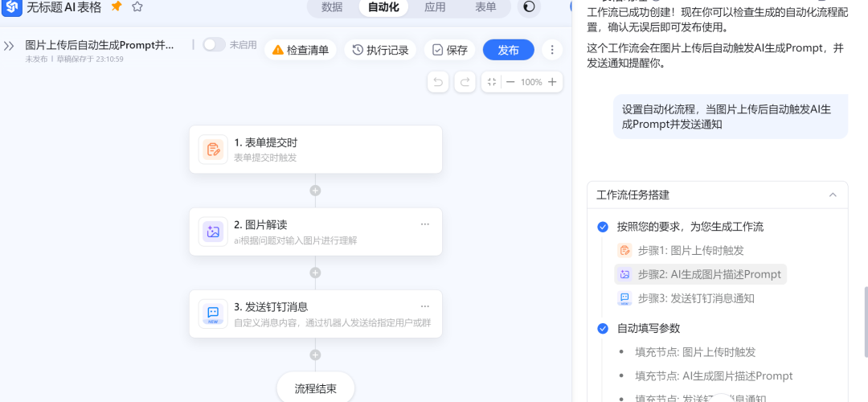Click the 100% zoom value

pyautogui.click(x=531, y=82)
